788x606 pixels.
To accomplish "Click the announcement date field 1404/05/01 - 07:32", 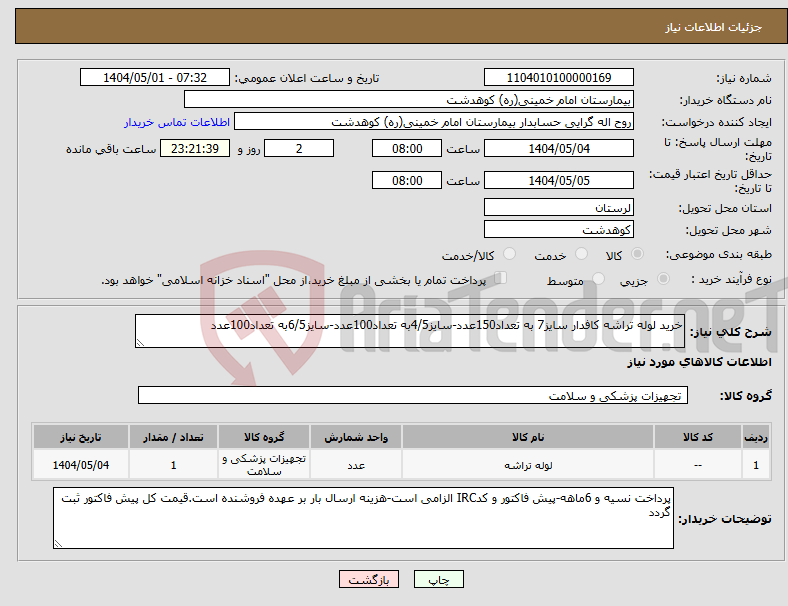I will click(x=155, y=78).
